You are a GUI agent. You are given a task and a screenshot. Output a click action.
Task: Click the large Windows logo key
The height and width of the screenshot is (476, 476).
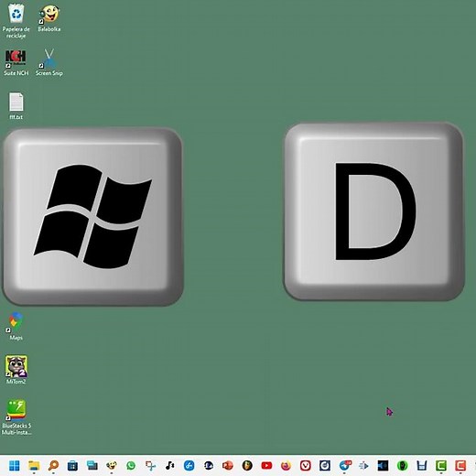coord(93,217)
